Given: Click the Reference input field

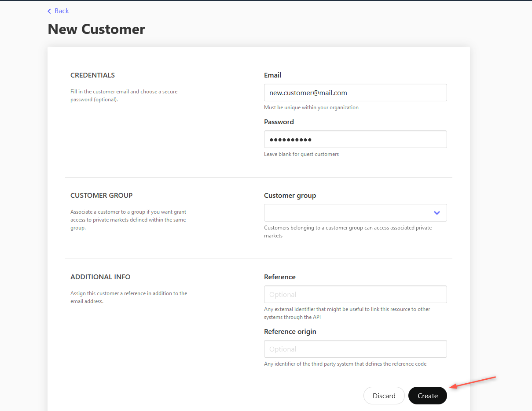Looking at the screenshot, I should (x=355, y=294).
